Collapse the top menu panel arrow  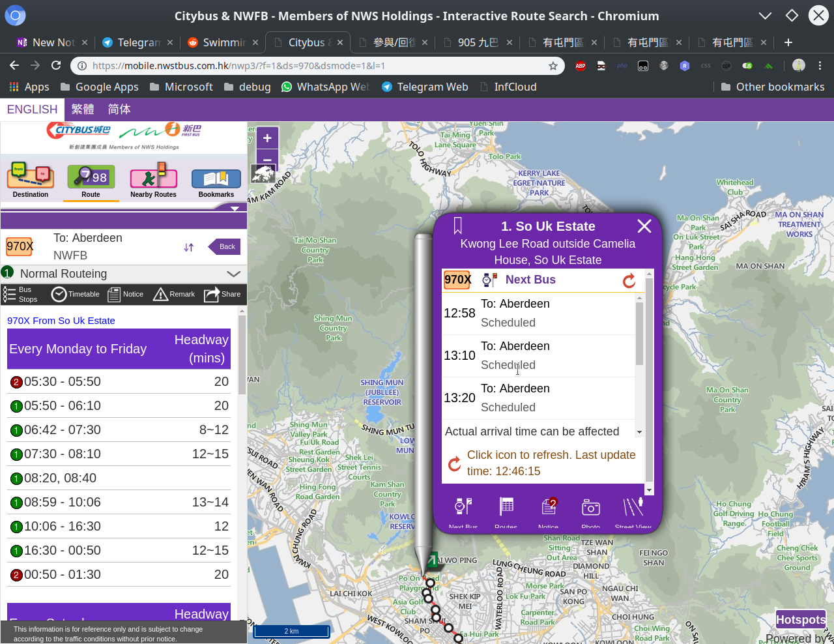click(235, 209)
